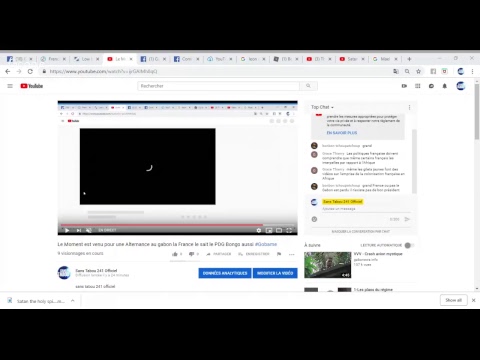The image size is (480, 360).
Task: Open the create video camera icon
Action: click(x=404, y=86)
